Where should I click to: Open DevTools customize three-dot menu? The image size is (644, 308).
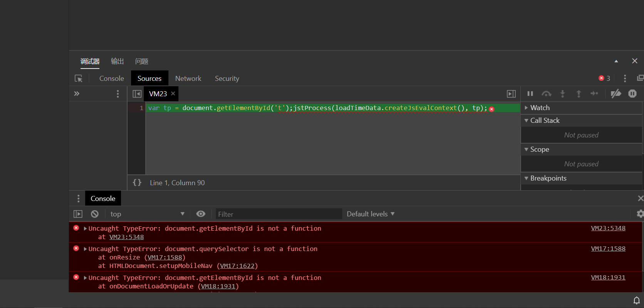pyautogui.click(x=625, y=79)
